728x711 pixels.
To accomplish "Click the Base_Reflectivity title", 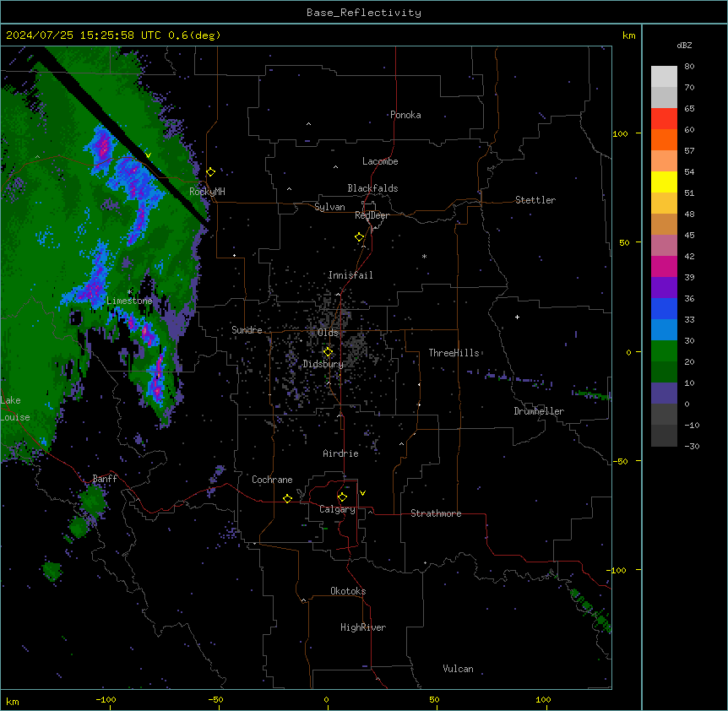I will (364, 13).
